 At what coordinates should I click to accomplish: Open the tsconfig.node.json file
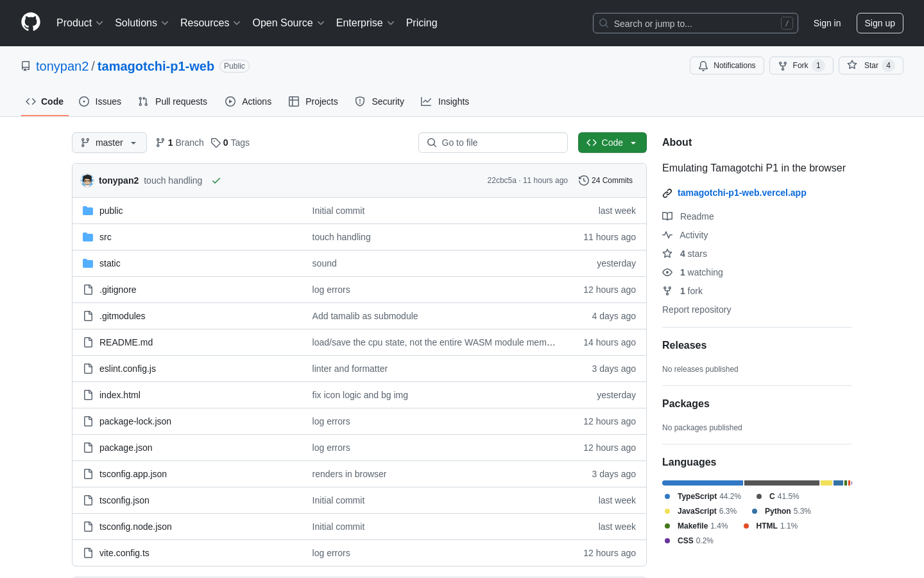point(135,527)
